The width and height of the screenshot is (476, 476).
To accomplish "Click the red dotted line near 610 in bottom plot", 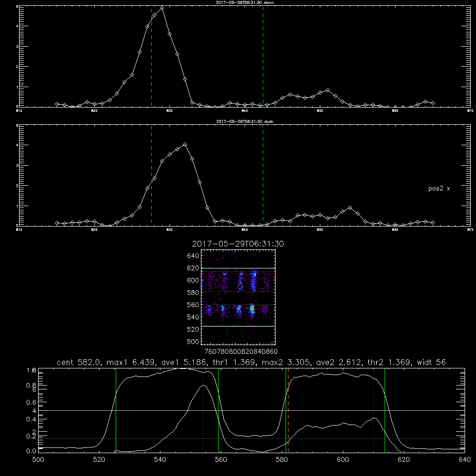I will (373, 410).
